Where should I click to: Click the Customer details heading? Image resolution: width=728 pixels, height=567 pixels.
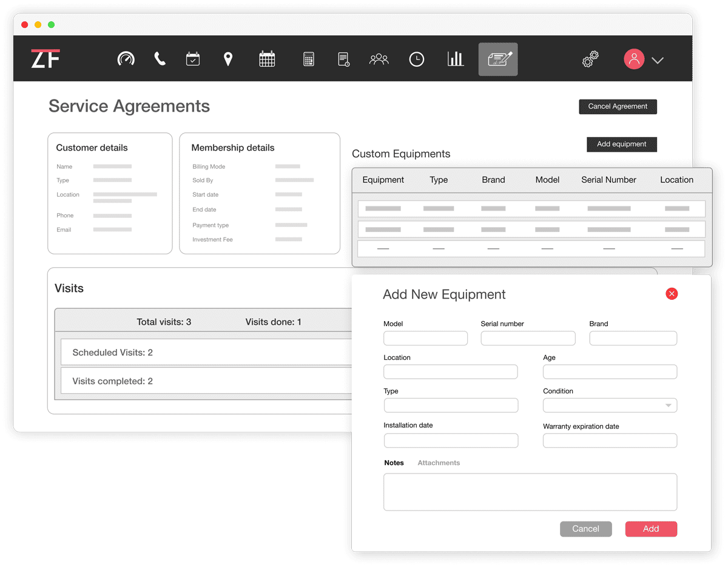[92, 148]
